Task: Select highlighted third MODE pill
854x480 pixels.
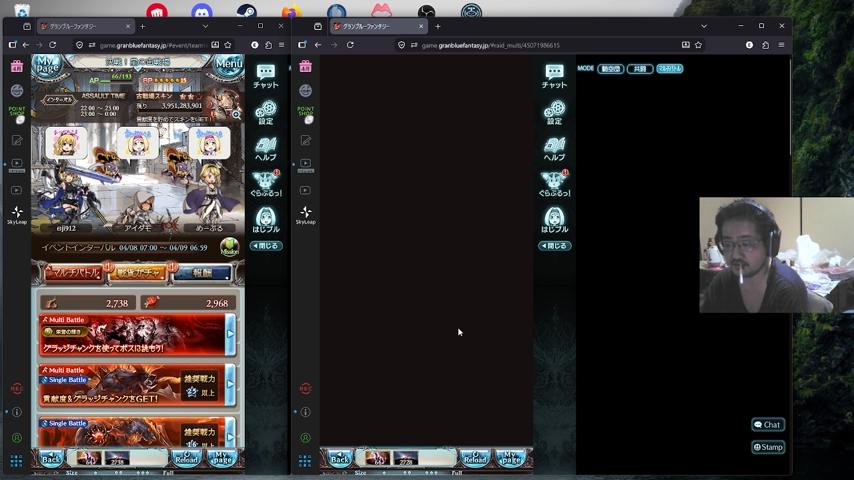Action: point(669,69)
